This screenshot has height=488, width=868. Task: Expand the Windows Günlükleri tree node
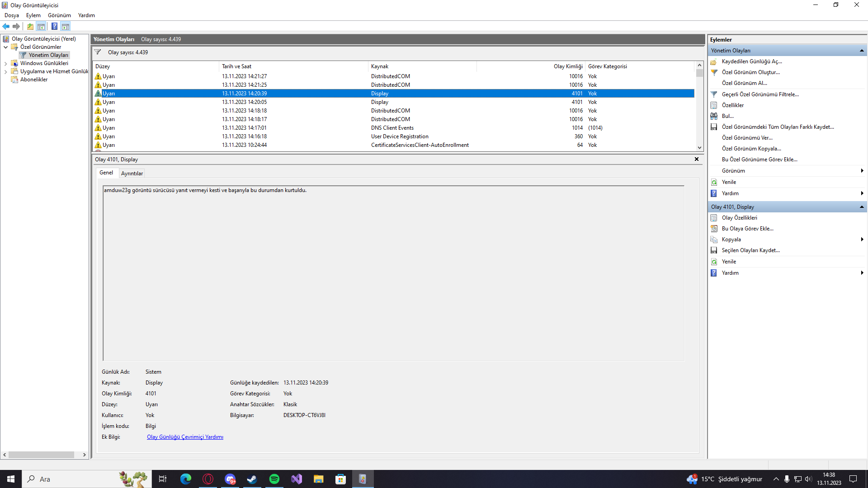point(6,64)
